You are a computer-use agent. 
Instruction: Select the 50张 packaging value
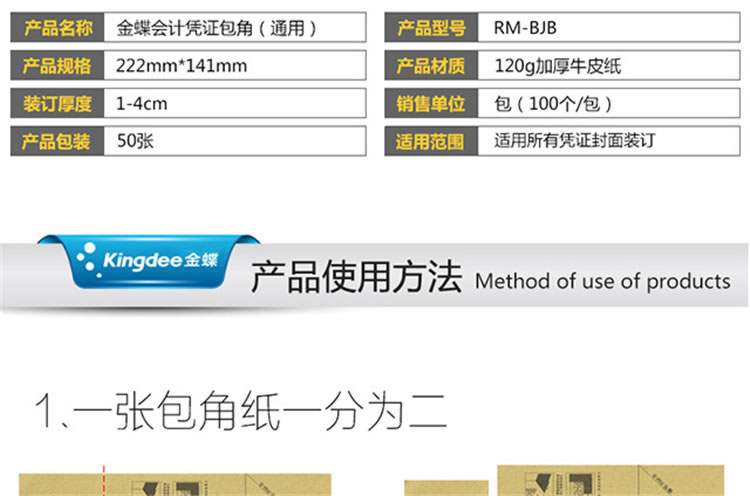click(135, 141)
